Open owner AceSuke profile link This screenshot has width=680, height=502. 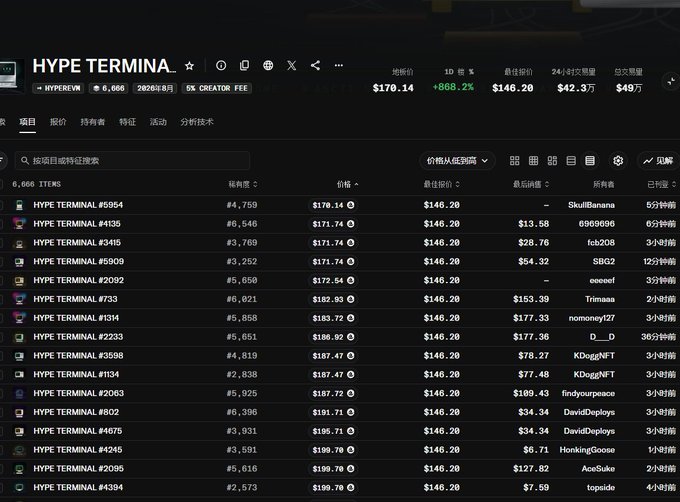[598, 469]
